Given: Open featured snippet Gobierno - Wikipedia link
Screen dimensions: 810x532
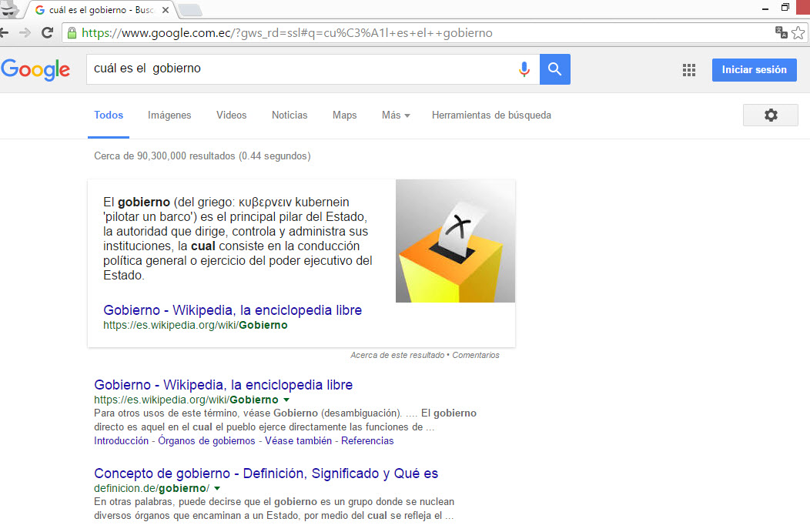Looking at the screenshot, I should pyautogui.click(x=233, y=310).
